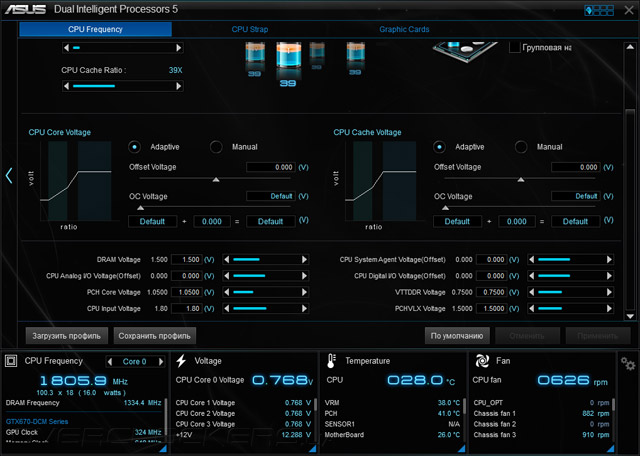
Task: Decrease CPU Analog I/O Voltage offset arrow
Action: click(x=227, y=276)
